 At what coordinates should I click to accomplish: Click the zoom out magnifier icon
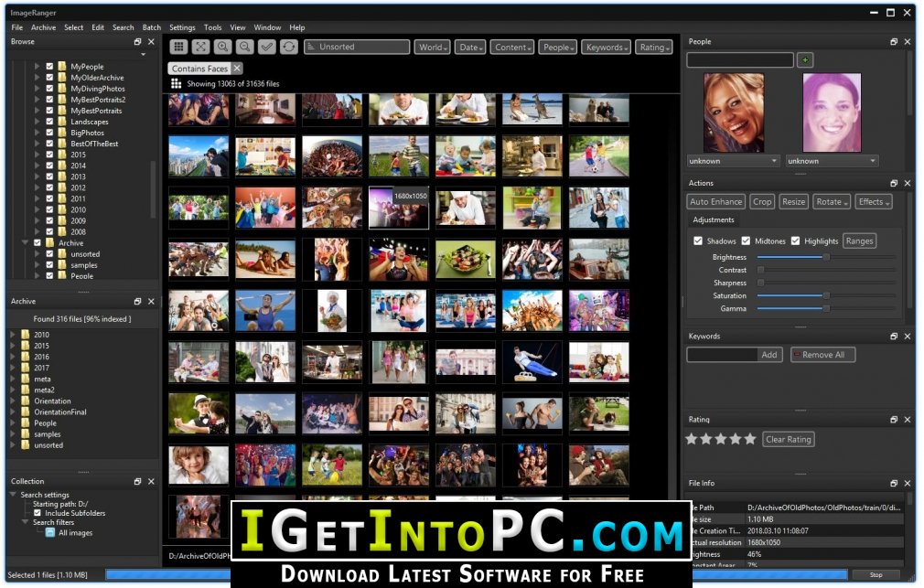(244, 47)
